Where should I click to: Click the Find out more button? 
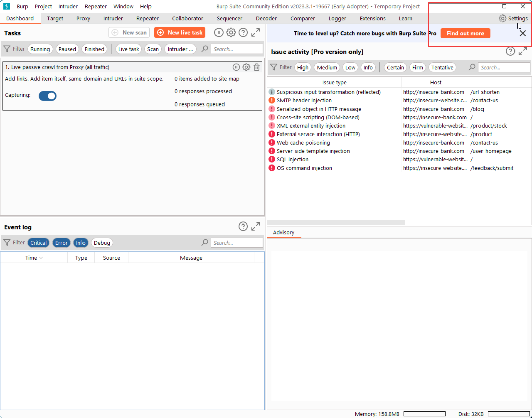coord(465,33)
